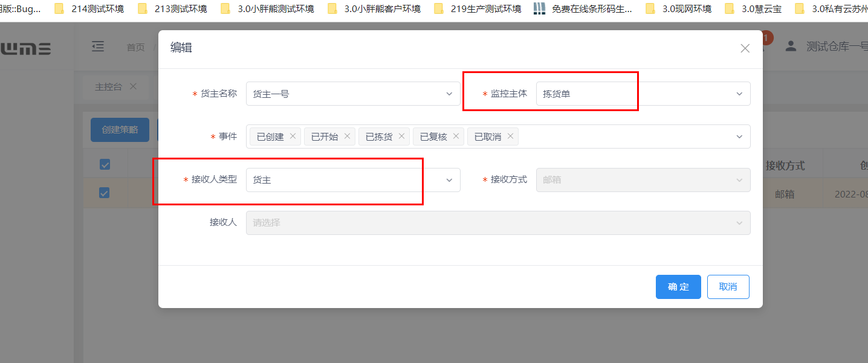868x363 pixels.
Task: Close the 主控台 tab
Action: 133,86
